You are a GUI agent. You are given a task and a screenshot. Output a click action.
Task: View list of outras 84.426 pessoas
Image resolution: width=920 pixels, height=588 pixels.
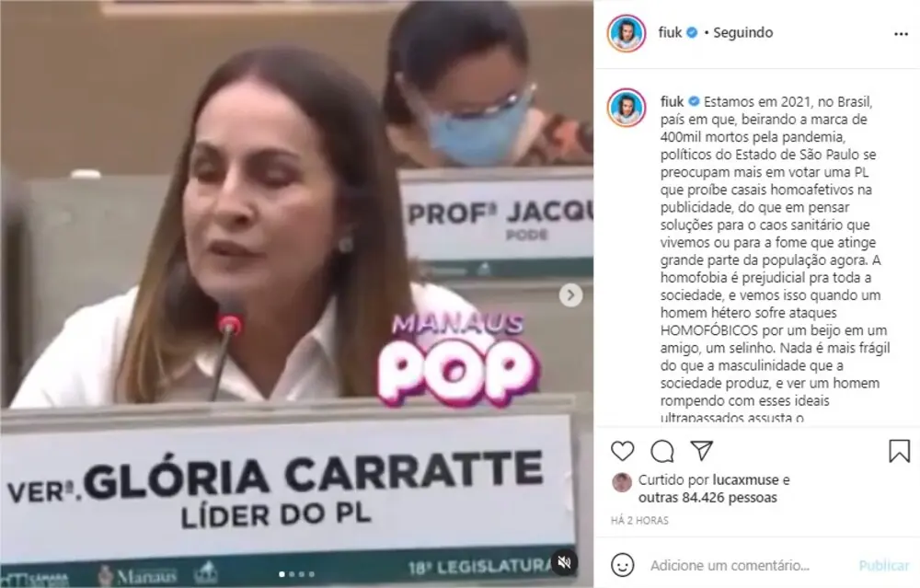coord(707,498)
